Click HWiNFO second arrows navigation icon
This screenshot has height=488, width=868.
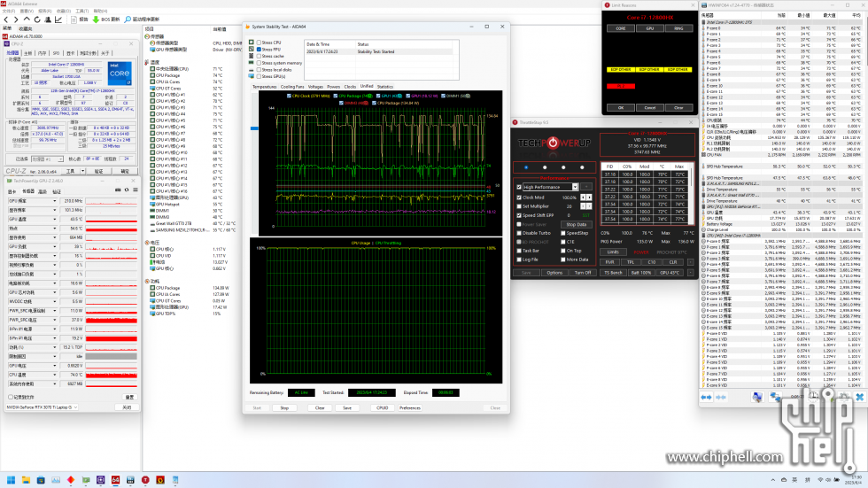tap(721, 398)
